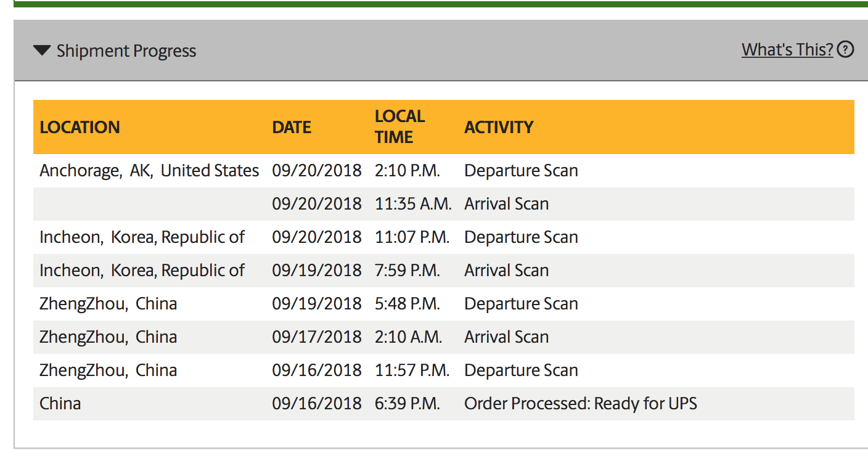Select the LOCATION column header
Screen dimensions: 868x450
click(80, 127)
